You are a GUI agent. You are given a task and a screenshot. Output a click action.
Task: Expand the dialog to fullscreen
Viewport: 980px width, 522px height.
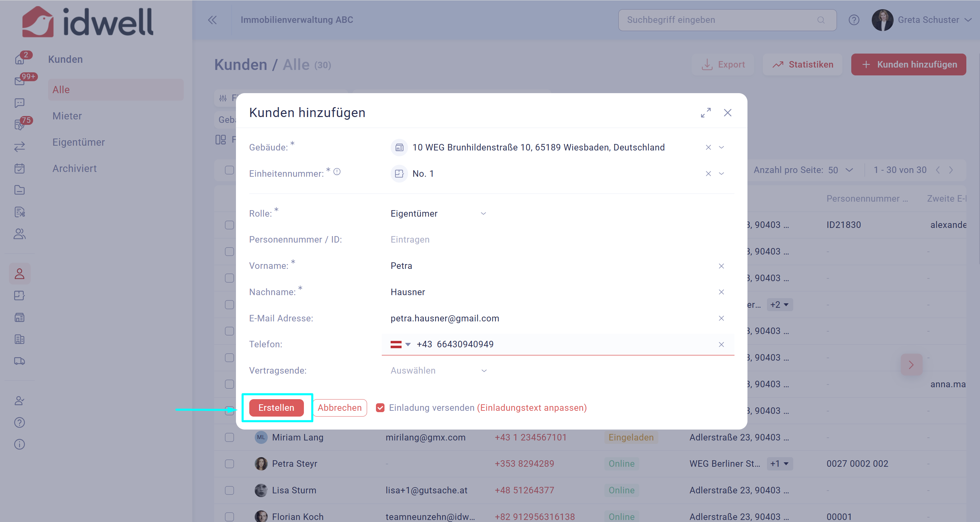(706, 113)
